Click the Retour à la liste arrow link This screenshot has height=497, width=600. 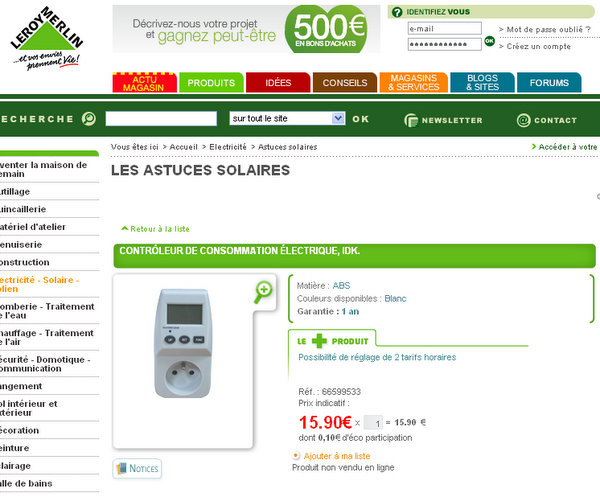tap(155, 229)
